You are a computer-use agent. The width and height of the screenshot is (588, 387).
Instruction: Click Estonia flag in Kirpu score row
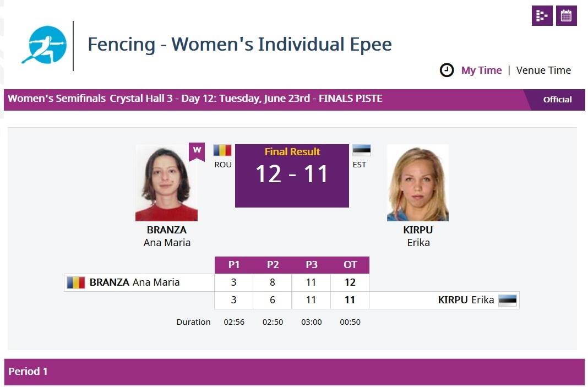point(508,300)
